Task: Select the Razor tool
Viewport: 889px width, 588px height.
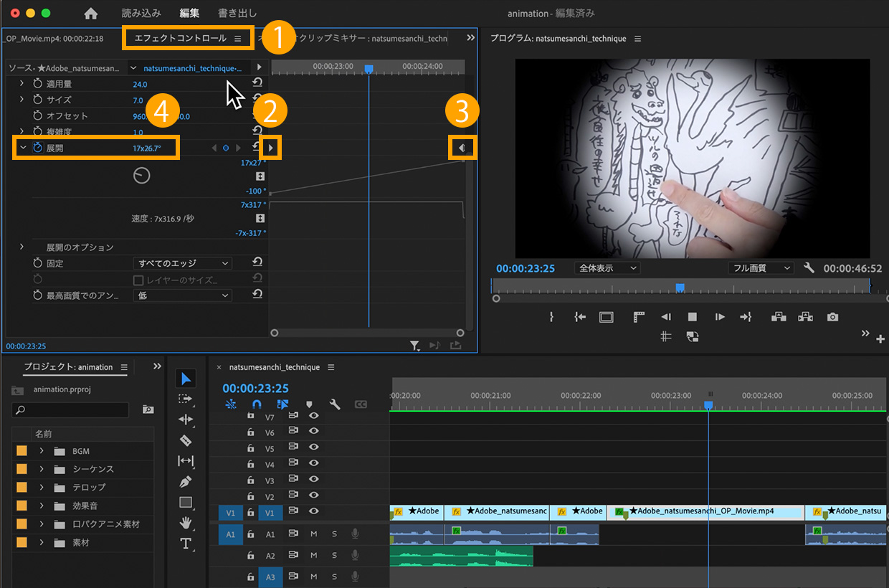Action: 186,440
